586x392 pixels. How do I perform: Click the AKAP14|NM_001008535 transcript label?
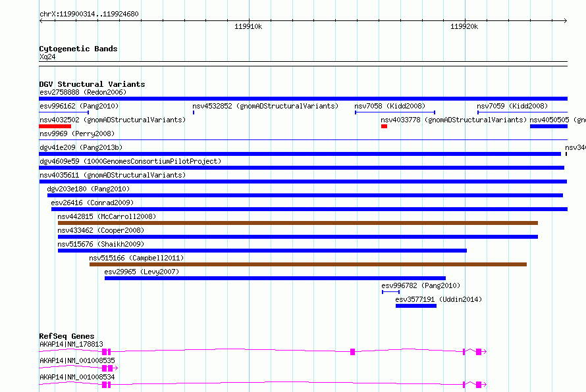pyautogui.click(x=77, y=360)
